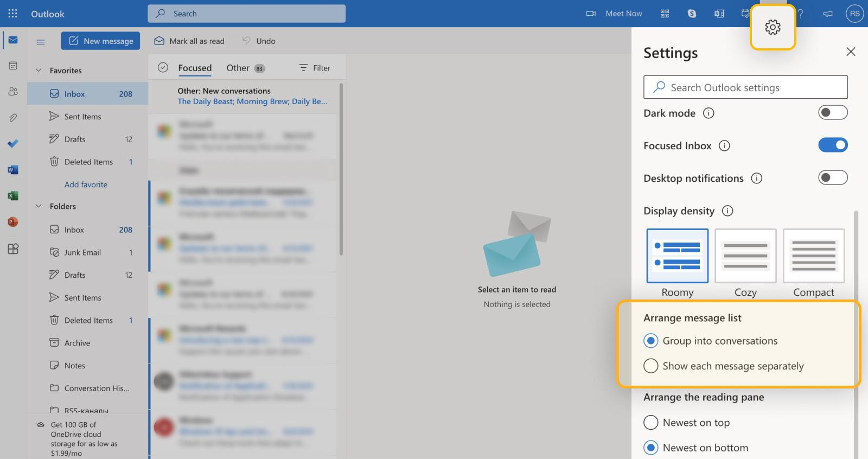868x459 pixels.
Task: Open the People icon in left rail
Action: (13, 92)
